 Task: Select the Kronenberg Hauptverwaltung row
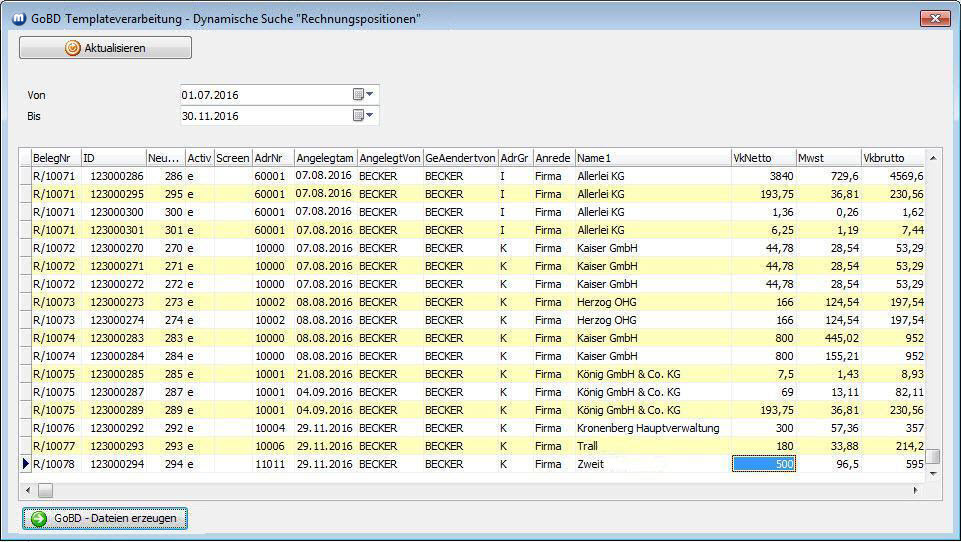(x=648, y=428)
